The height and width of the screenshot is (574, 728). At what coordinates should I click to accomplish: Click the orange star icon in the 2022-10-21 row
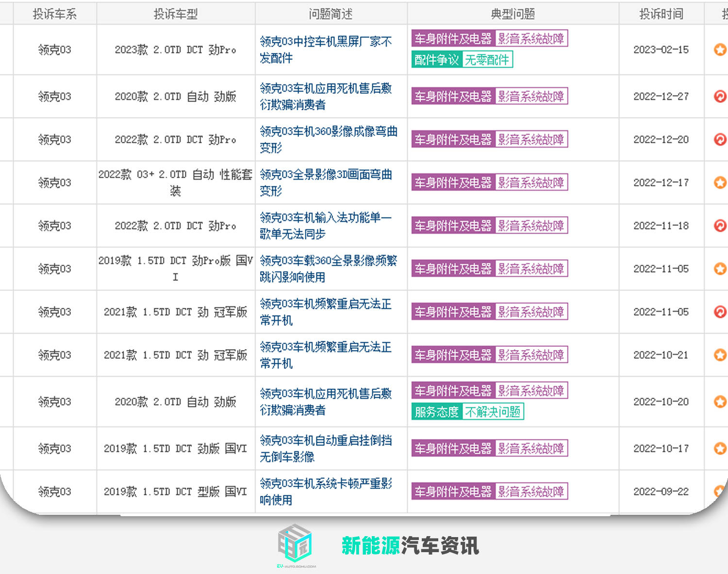click(x=720, y=355)
